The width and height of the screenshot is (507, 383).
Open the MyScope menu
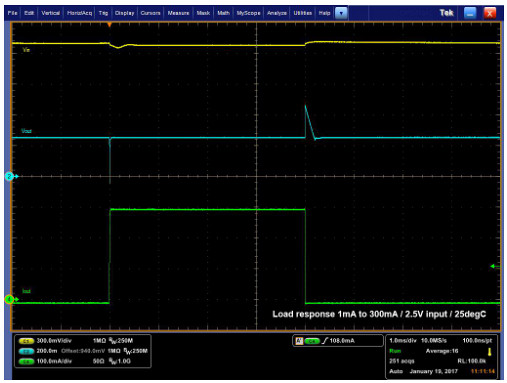pos(248,13)
